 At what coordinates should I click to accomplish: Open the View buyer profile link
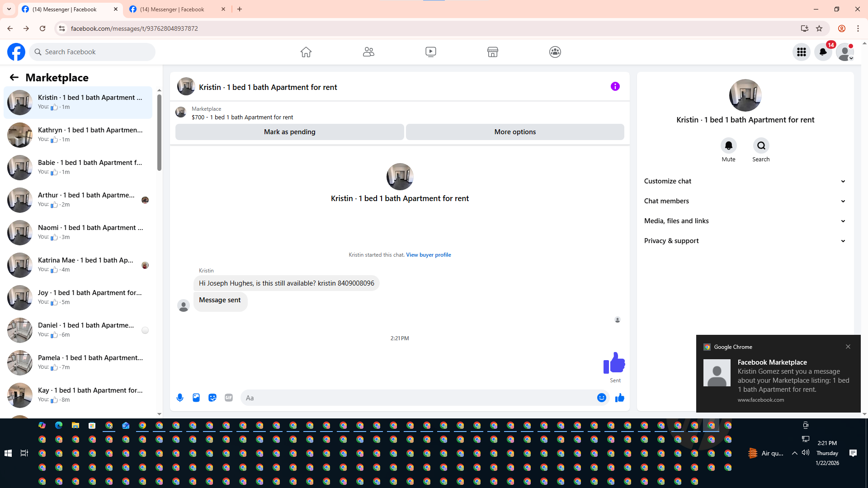[x=429, y=255]
